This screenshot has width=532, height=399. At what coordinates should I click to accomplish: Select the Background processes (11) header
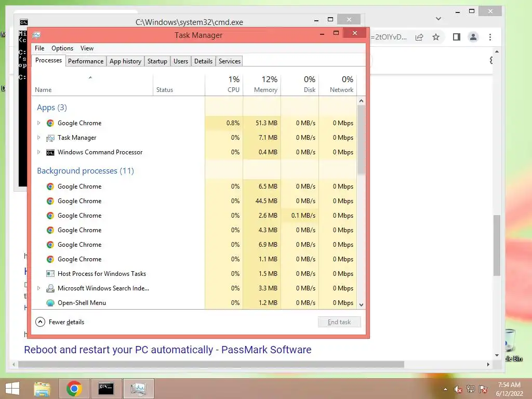coord(86,170)
